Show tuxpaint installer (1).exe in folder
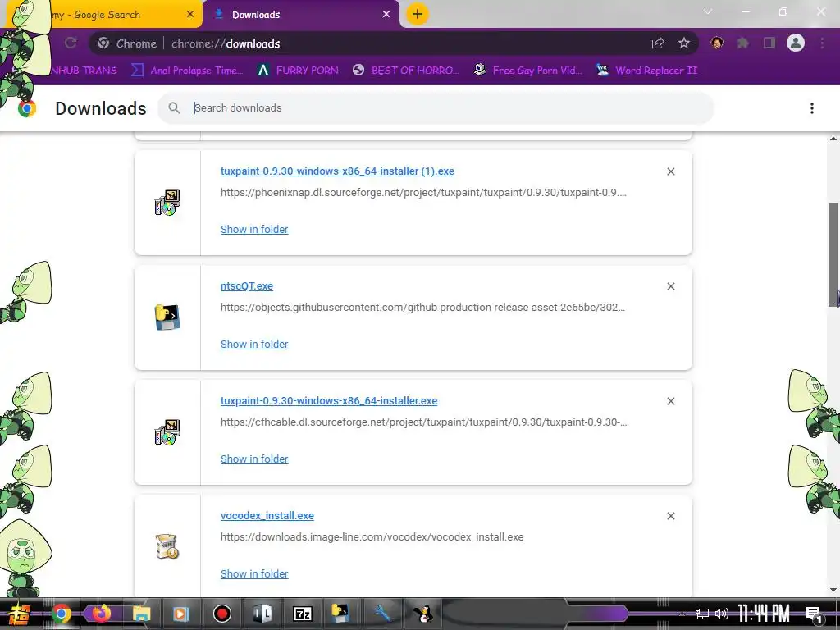Image resolution: width=840 pixels, height=630 pixels. pos(254,230)
